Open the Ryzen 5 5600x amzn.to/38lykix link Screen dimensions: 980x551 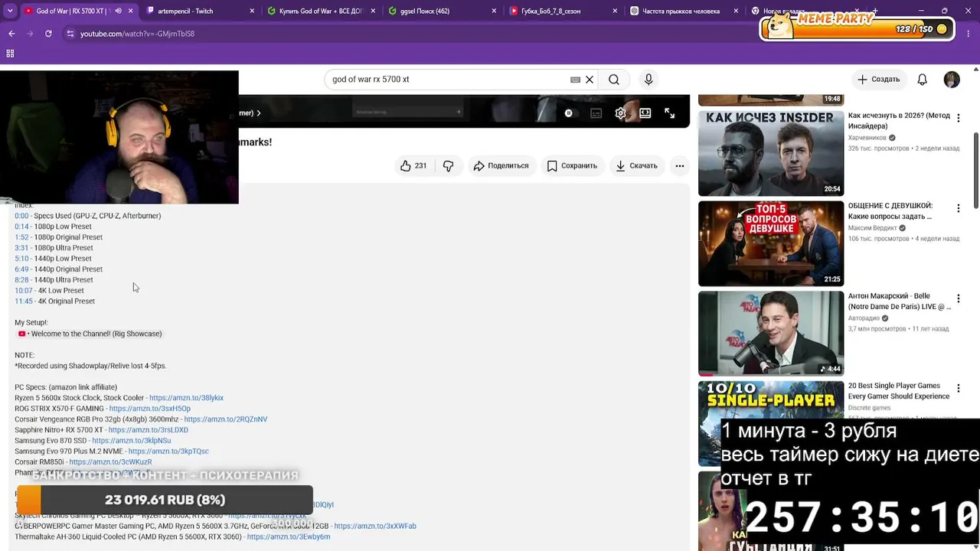point(186,398)
